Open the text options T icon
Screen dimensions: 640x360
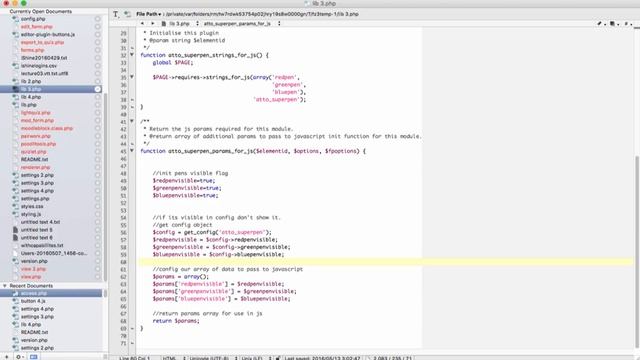[x=116, y=14]
